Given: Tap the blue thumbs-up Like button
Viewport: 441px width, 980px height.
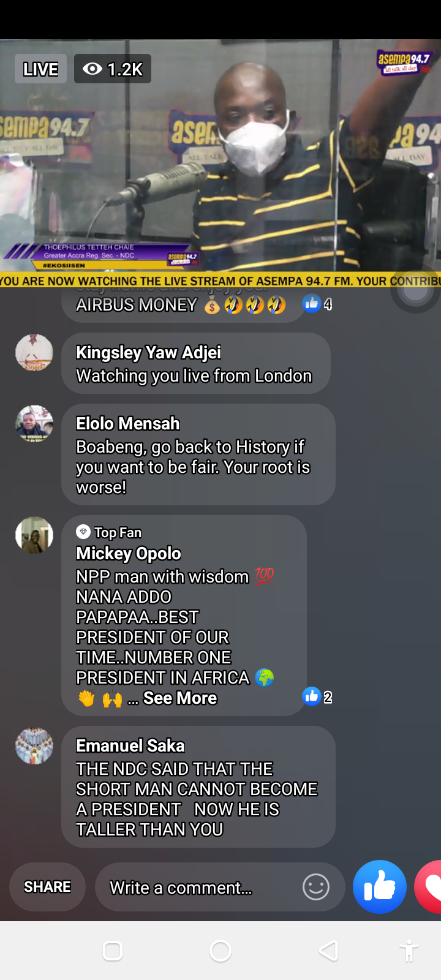Looking at the screenshot, I should (x=380, y=887).
